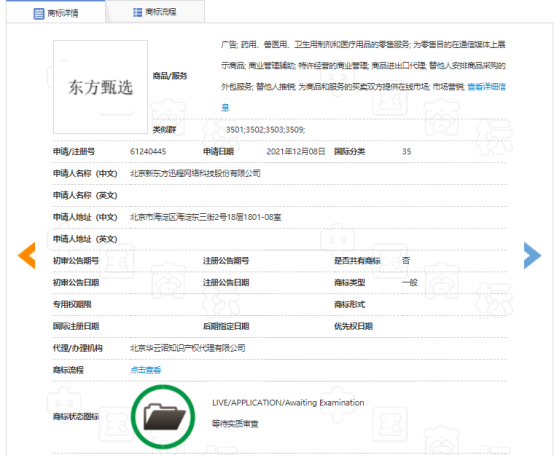Select the 优先权日期 label
554x456 pixels.
353,326
